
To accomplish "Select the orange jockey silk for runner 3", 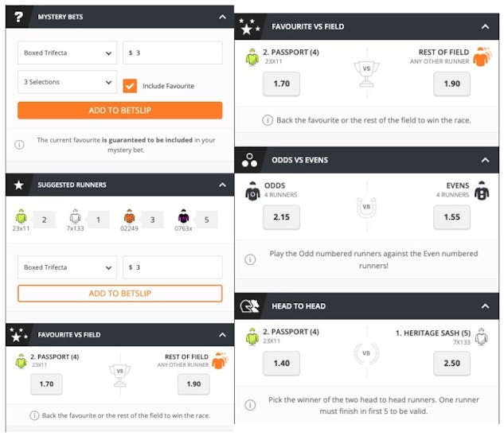I will tap(129, 216).
